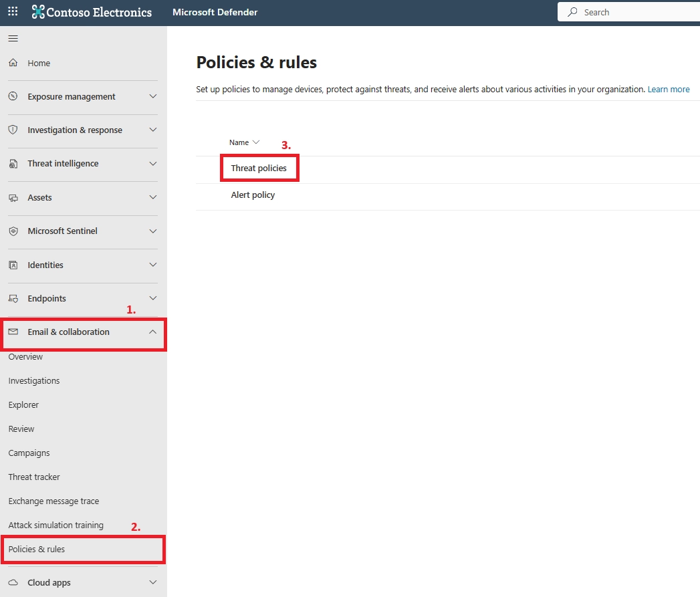Open the Home icon in the sidebar

click(12, 63)
